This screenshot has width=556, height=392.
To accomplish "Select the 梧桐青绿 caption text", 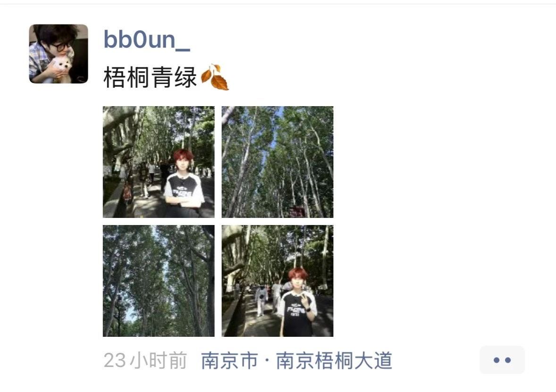I will coord(150,77).
